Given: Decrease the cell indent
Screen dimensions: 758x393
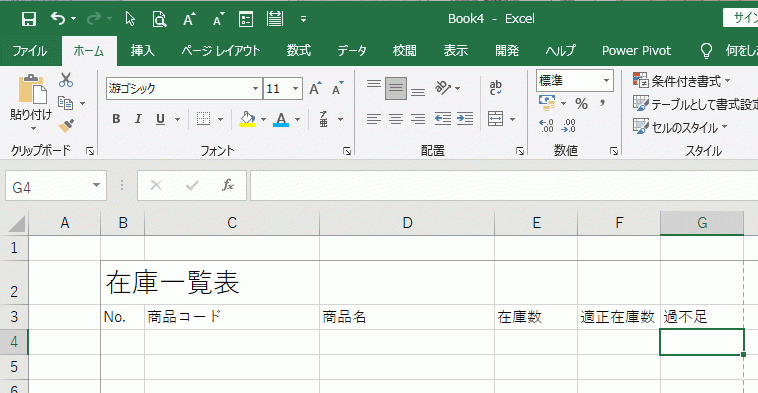Looking at the screenshot, I should [442, 119].
